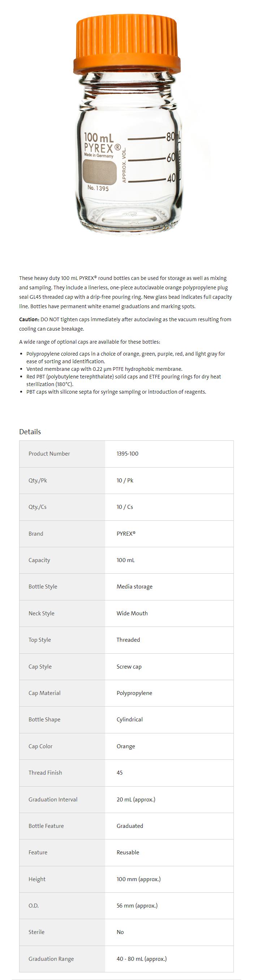The height and width of the screenshot is (980, 253).
Task: Click the "Product Number" row label
Action: [49, 453]
